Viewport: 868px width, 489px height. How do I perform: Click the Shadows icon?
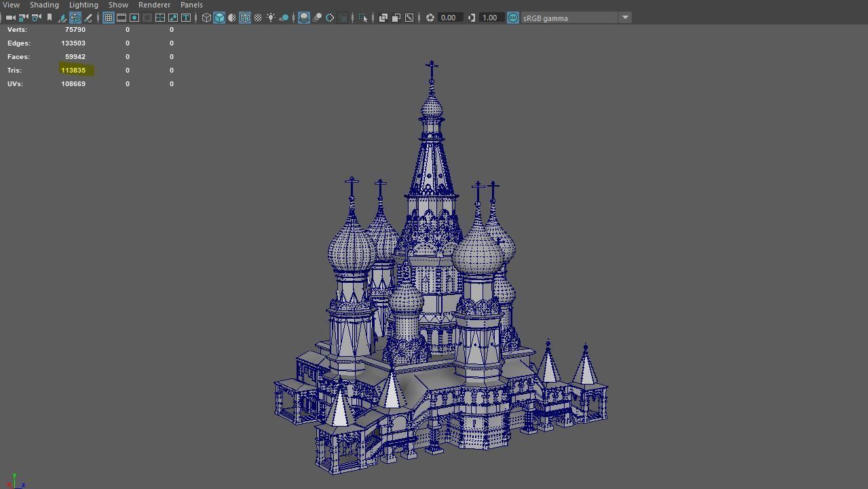click(x=284, y=18)
